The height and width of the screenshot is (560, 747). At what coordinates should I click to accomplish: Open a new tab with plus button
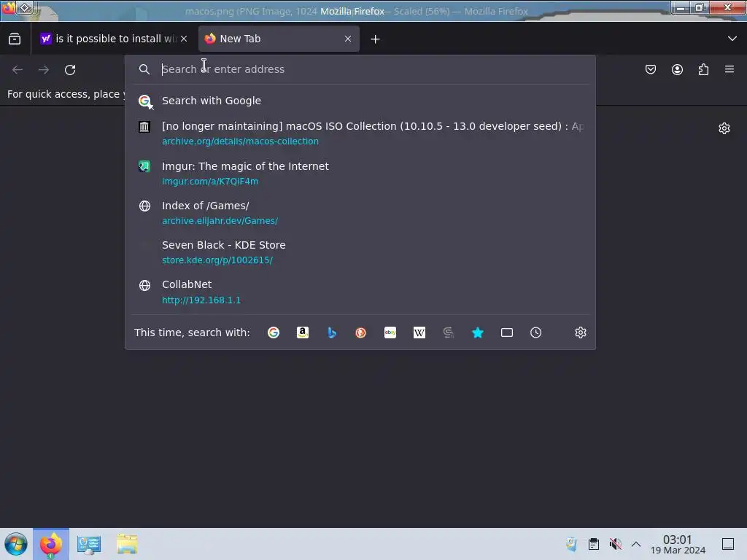coord(376,39)
